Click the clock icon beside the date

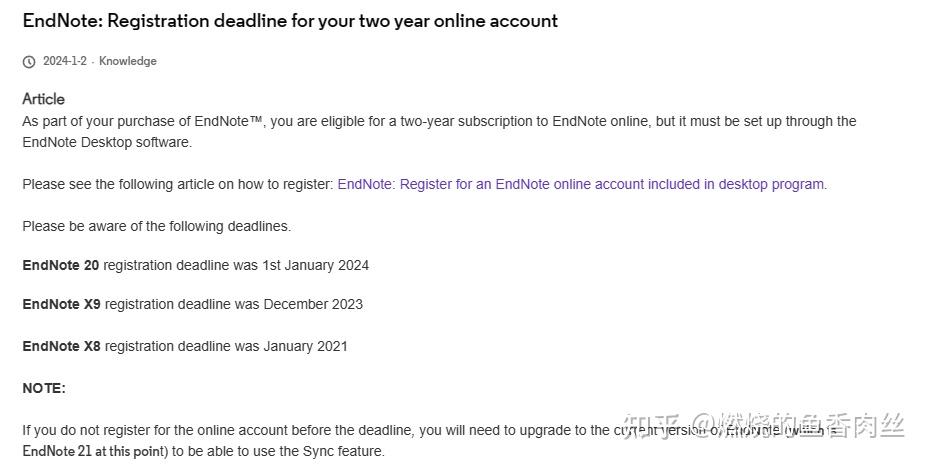(29, 62)
